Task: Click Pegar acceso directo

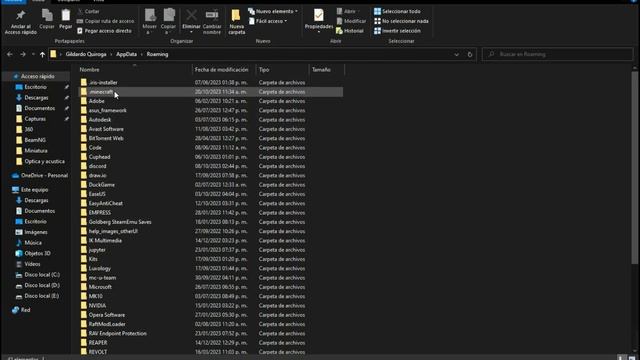Action: click(x=104, y=31)
